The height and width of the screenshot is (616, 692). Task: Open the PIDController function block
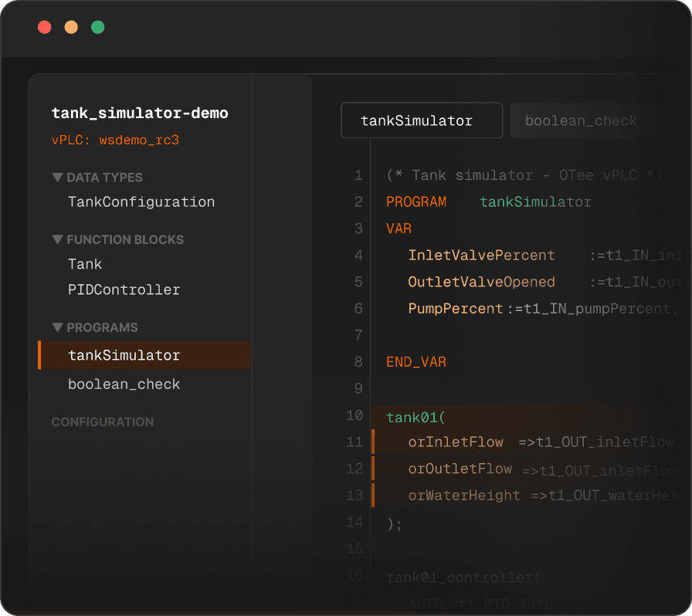click(x=124, y=290)
